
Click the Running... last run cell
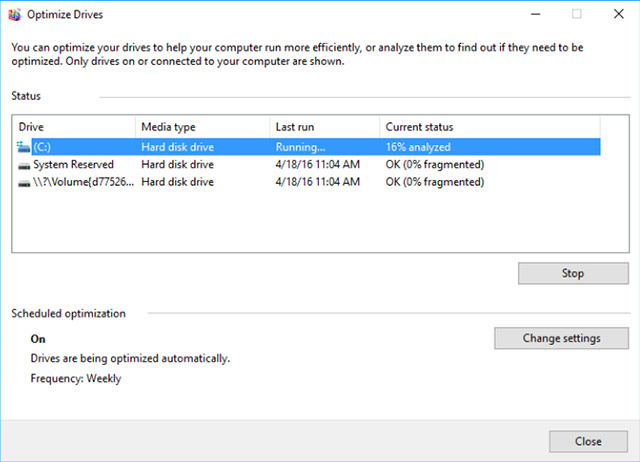point(301,146)
